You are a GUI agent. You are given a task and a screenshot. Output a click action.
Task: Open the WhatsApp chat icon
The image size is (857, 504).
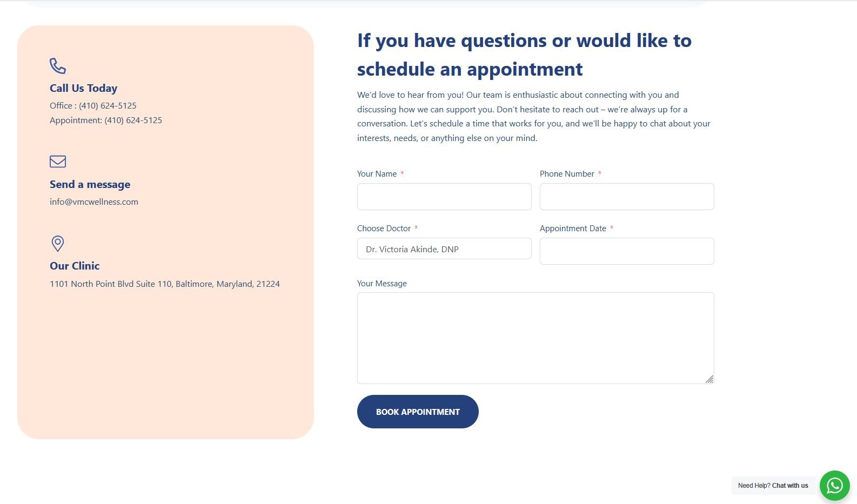pos(834,486)
